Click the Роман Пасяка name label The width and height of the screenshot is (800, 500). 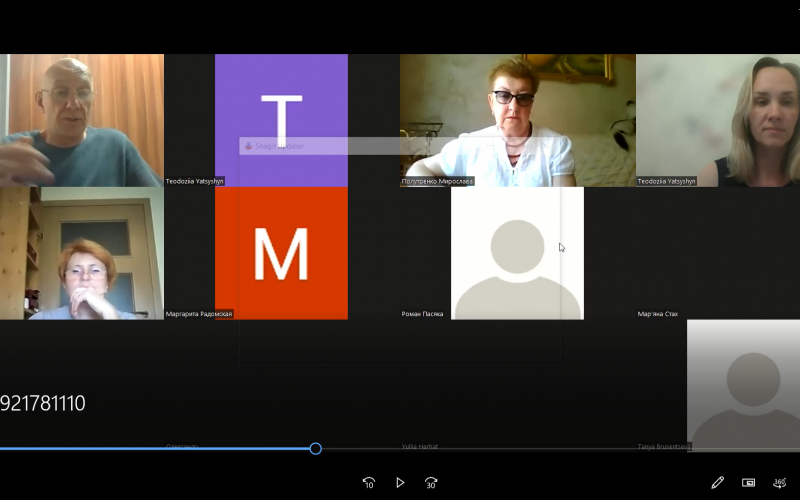coord(422,314)
